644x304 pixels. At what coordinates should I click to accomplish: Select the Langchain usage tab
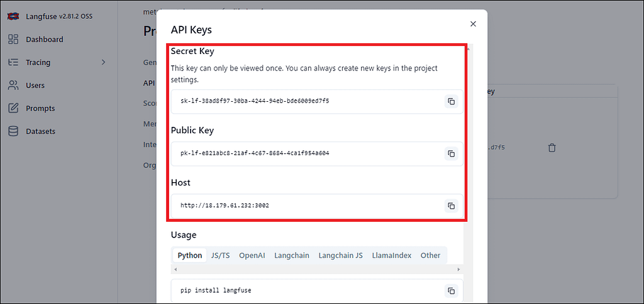pos(291,256)
